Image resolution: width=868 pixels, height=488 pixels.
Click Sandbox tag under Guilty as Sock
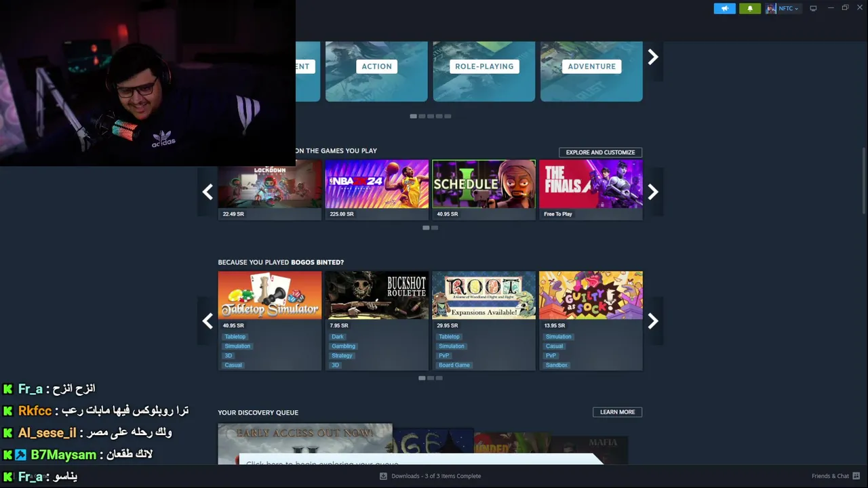557,365
